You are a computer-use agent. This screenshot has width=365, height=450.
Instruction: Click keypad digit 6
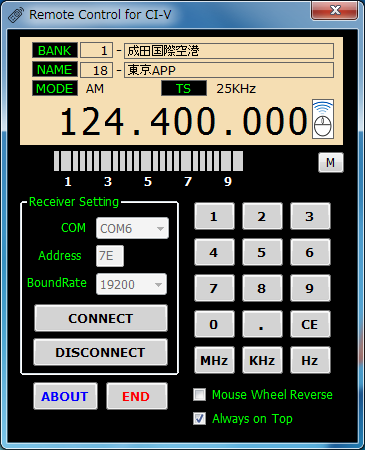click(310, 252)
